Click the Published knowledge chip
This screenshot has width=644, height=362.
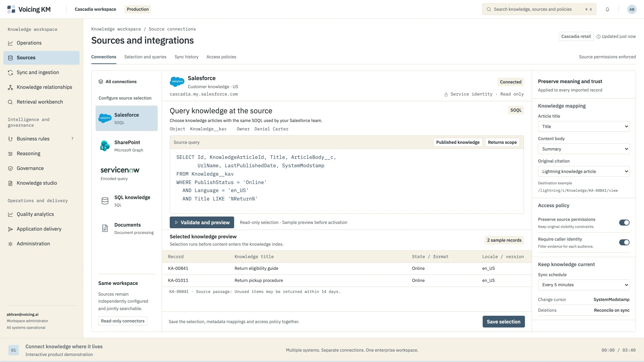pyautogui.click(x=458, y=142)
